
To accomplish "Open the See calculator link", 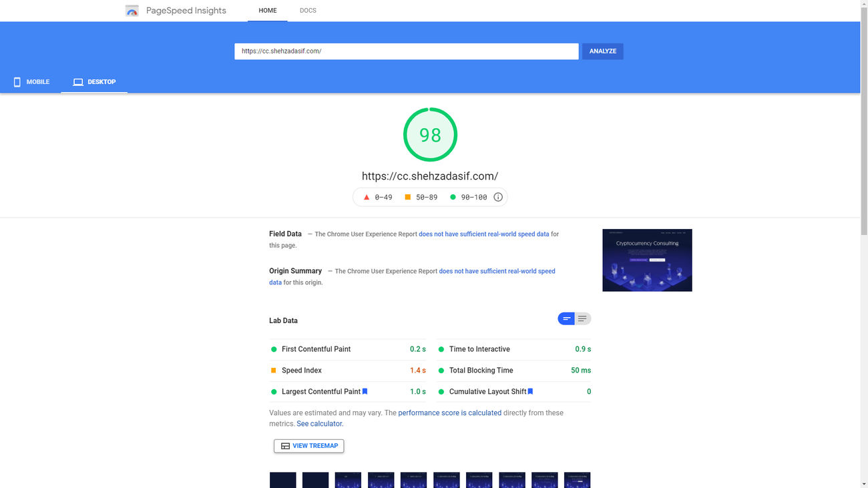I will pyautogui.click(x=319, y=423).
